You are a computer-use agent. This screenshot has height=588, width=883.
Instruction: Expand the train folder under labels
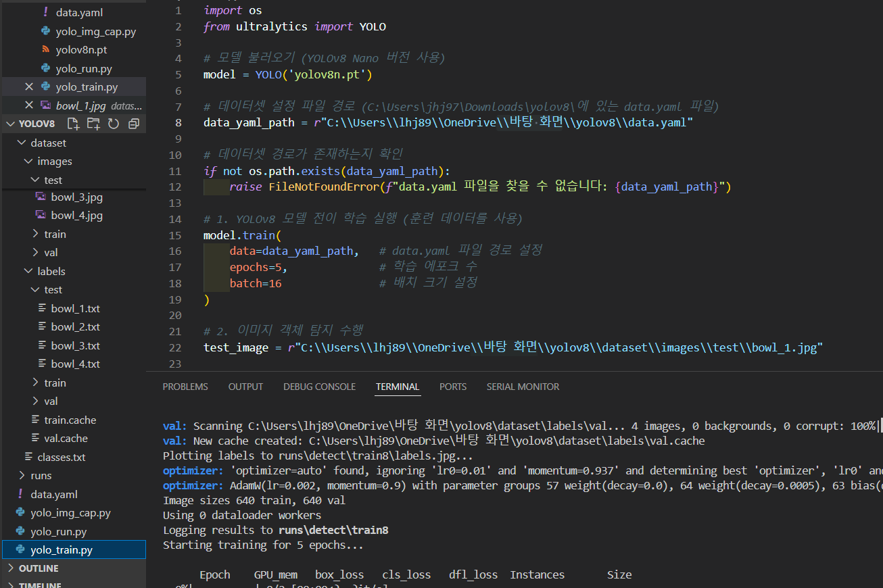(x=35, y=383)
